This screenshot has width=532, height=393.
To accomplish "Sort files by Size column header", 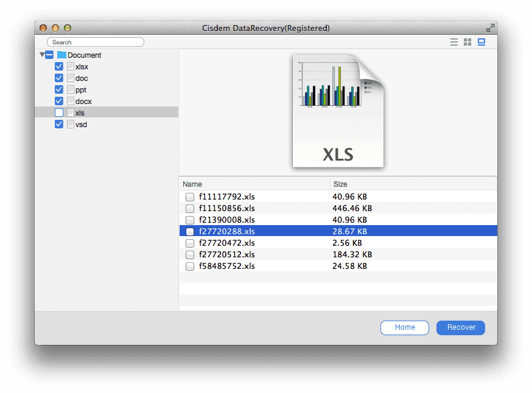I will pos(413,184).
